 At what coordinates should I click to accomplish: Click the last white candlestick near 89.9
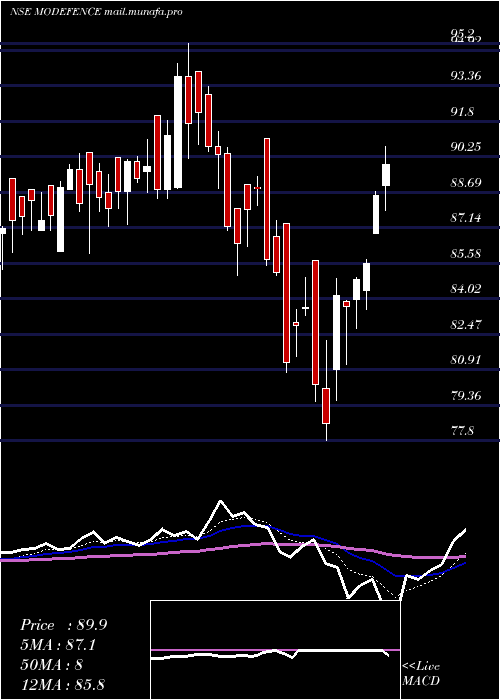(386, 175)
